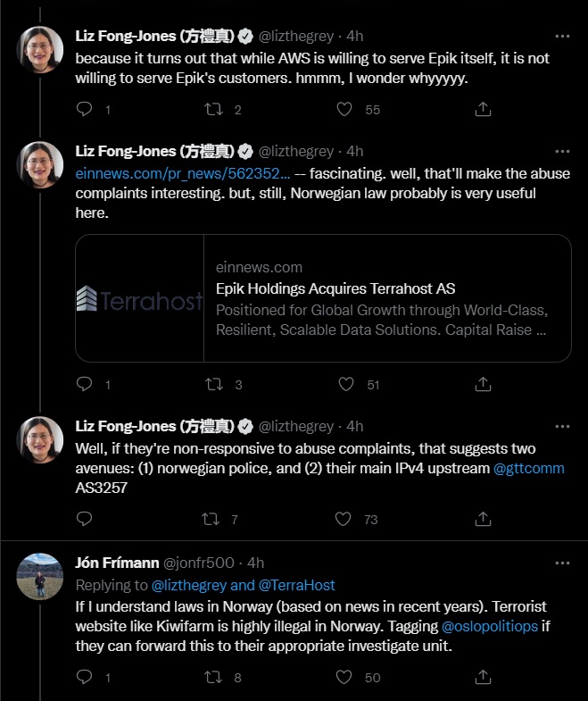Open more options on the first tweet
The image size is (588, 701).
[x=562, y=37]
